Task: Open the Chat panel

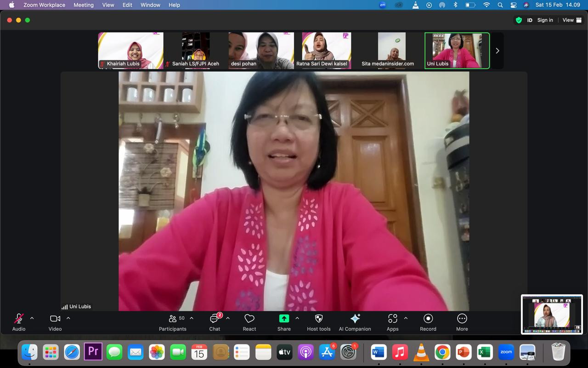Action: pos(215,322)
